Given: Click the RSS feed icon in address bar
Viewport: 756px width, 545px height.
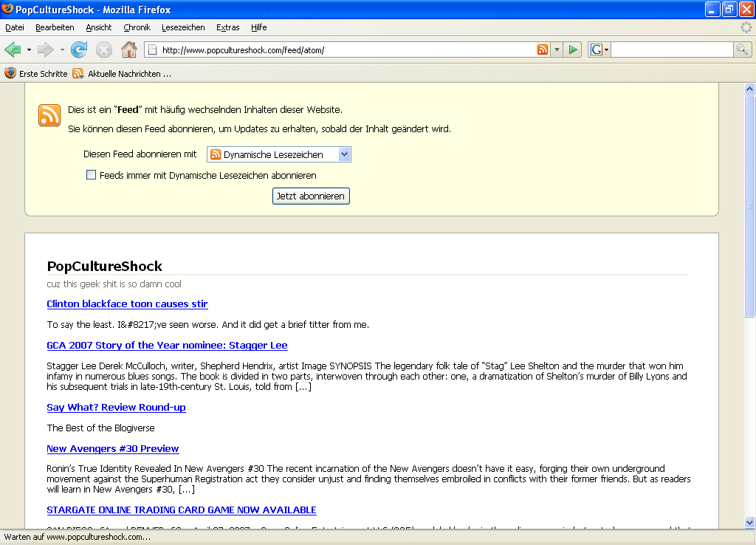Looking at the screenshot, I should click(543, 49).
